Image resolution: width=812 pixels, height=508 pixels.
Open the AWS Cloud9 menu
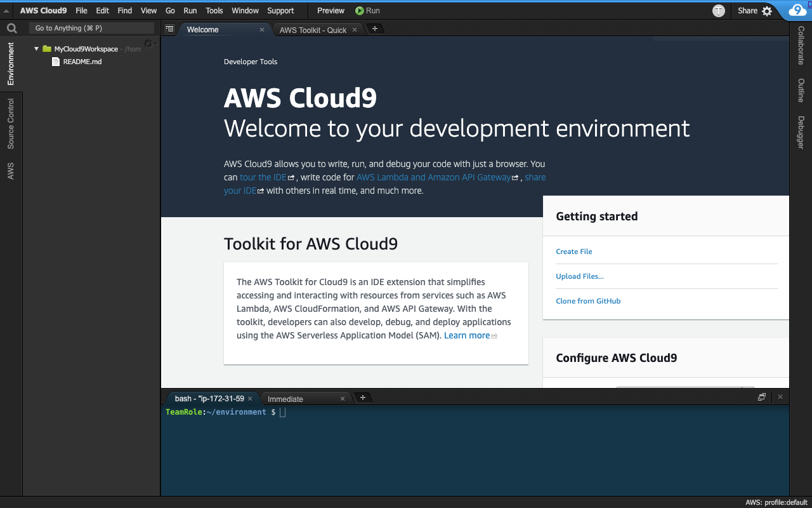43,11
